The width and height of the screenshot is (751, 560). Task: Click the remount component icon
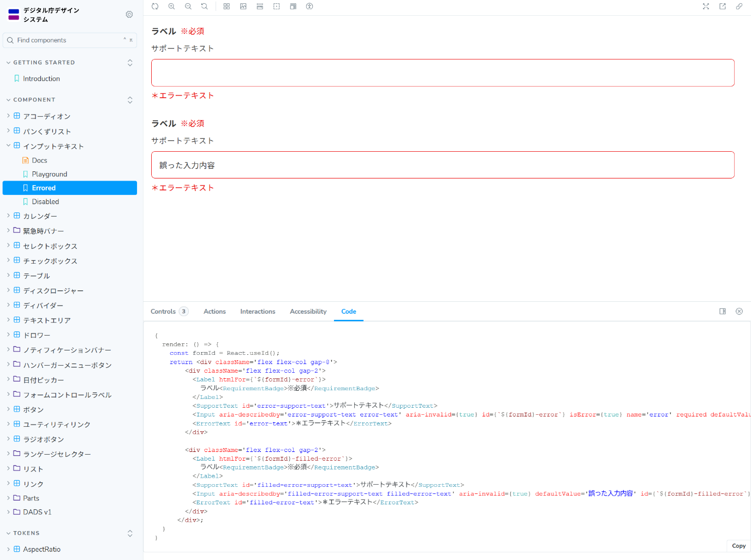(x=155, y=7)
